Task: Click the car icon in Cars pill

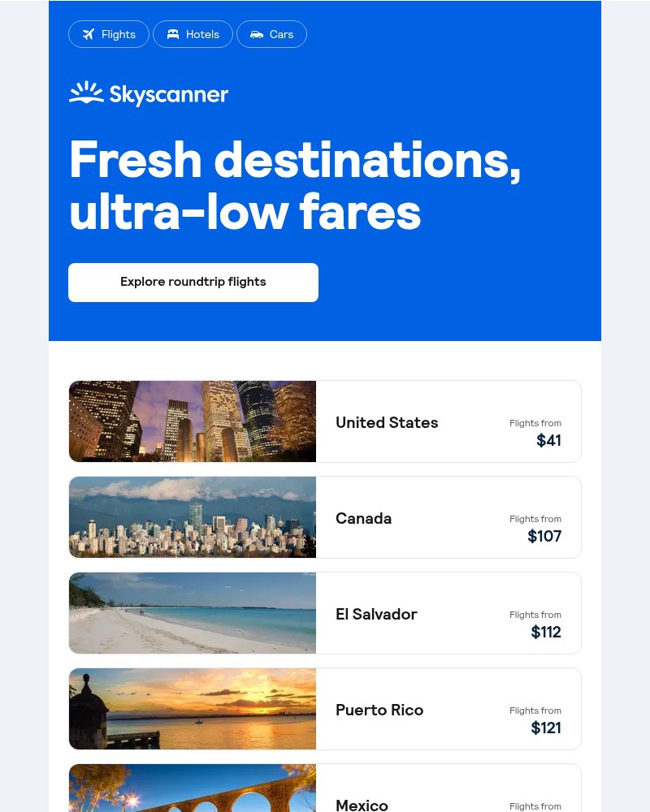Action: (257, 34)
